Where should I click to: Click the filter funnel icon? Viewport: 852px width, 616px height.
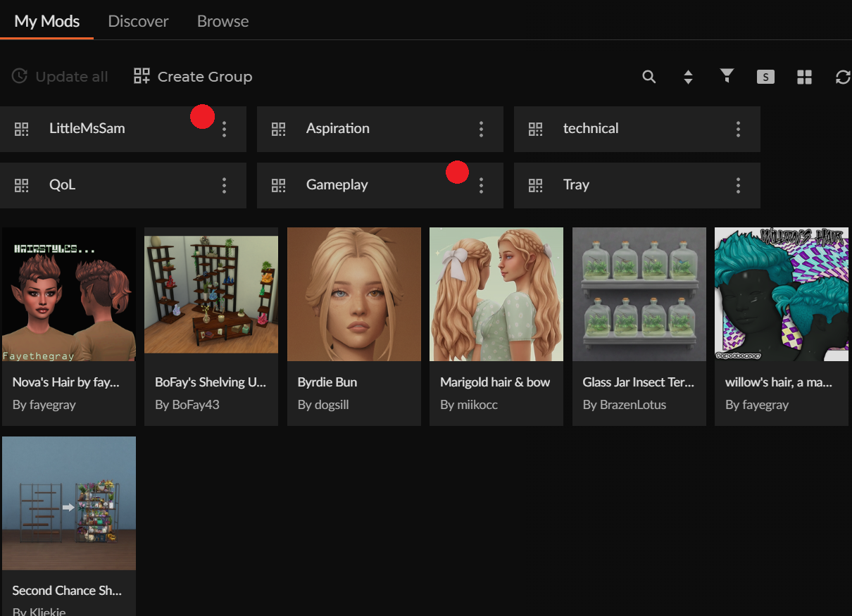click(727, 76)
